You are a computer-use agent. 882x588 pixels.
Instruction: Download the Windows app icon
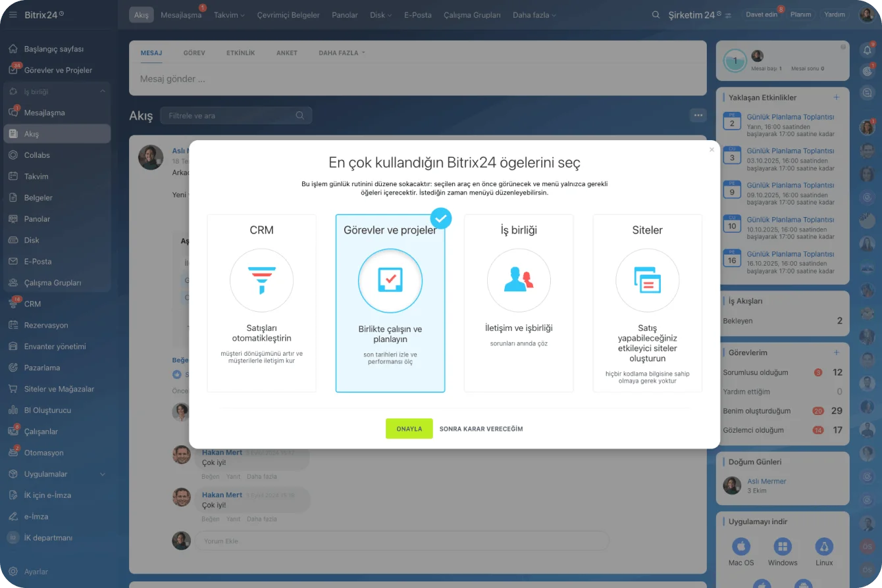point(782,547)
